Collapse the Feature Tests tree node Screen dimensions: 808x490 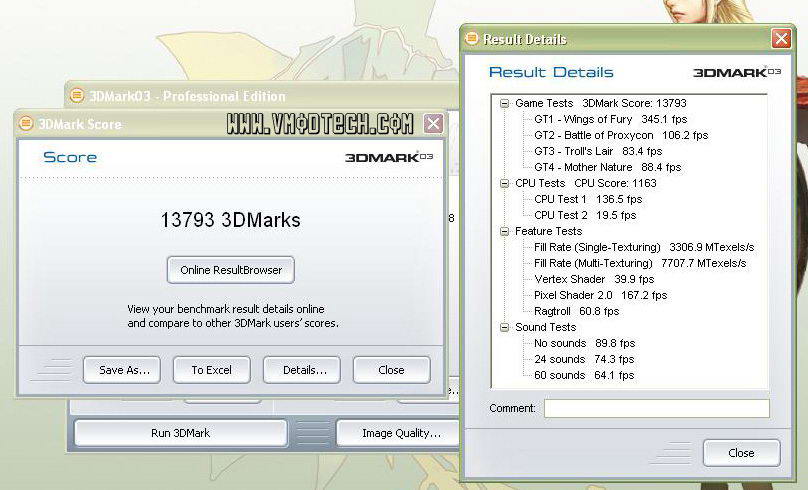tap(504, 231)
